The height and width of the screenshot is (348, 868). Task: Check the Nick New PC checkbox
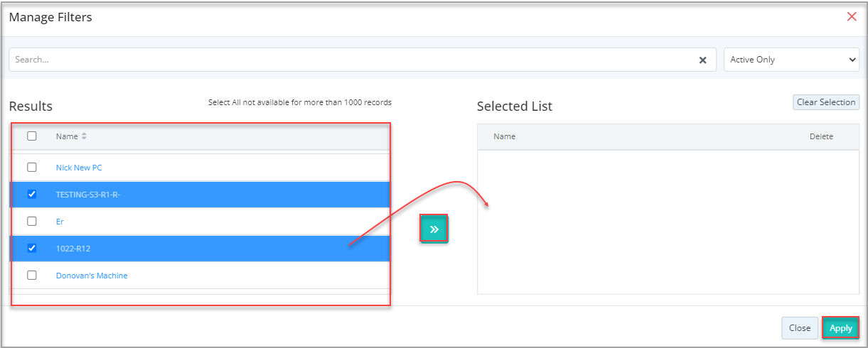(x=32, y=168)
